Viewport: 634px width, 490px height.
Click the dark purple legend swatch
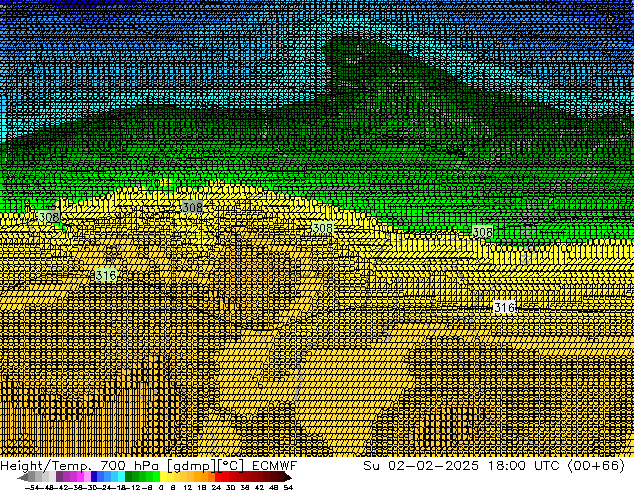point(59,477)
